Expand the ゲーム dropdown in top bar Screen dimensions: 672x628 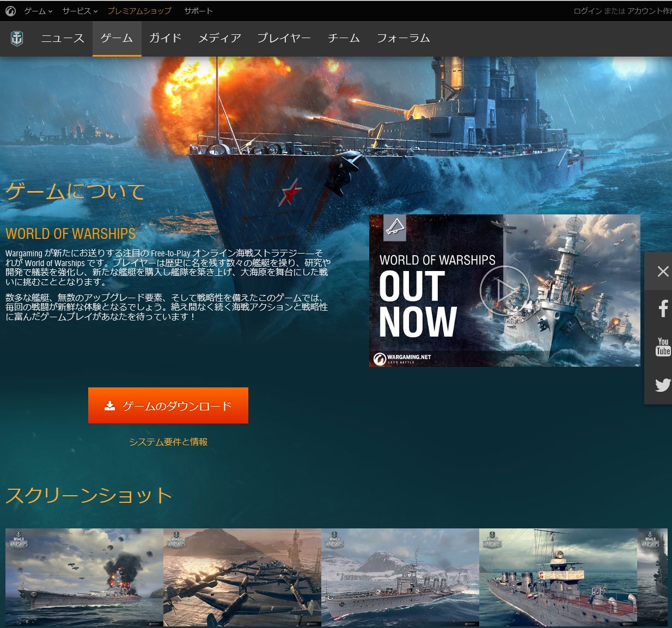pos(38,11)
